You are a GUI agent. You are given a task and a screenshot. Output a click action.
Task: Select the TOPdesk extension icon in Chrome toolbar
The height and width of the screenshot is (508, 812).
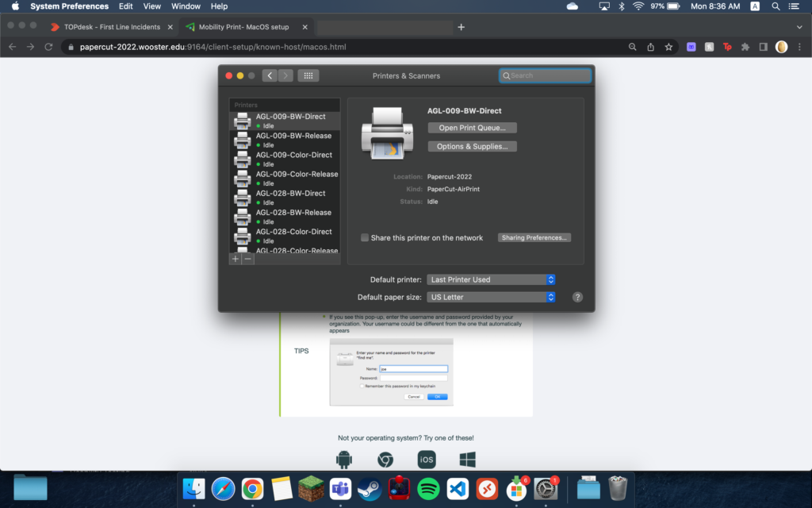coord(726,47)
